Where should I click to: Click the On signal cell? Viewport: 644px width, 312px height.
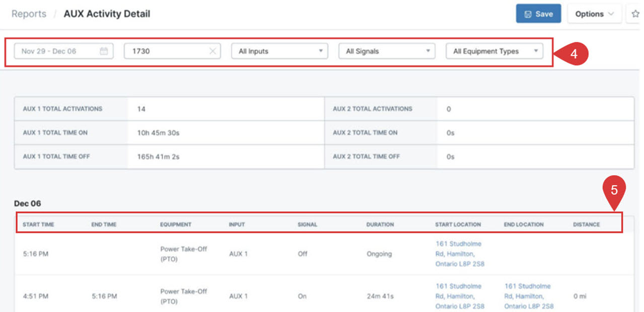coord(302,296)
